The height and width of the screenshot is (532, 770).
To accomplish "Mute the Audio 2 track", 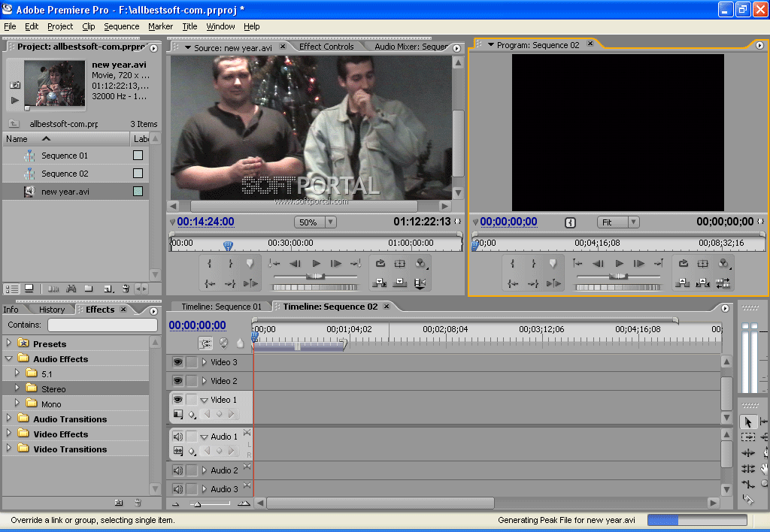I will [177, 470].
